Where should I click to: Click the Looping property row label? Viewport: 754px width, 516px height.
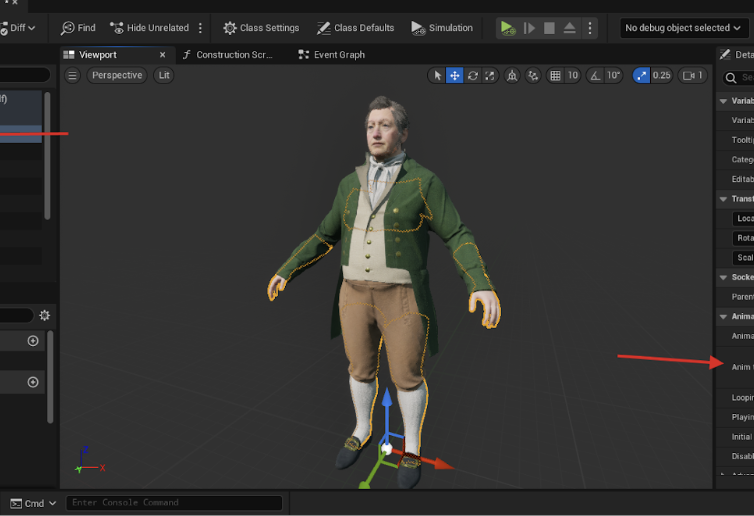coord(742,398)
